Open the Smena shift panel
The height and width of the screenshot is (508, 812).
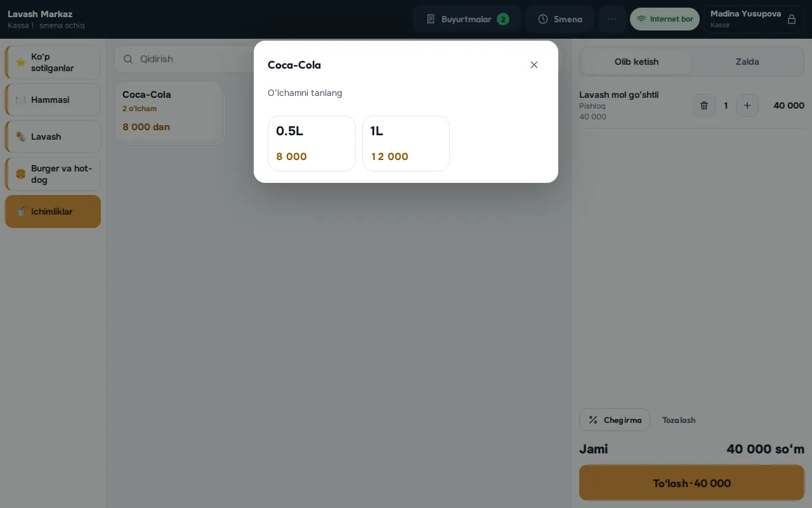(560, 19)
